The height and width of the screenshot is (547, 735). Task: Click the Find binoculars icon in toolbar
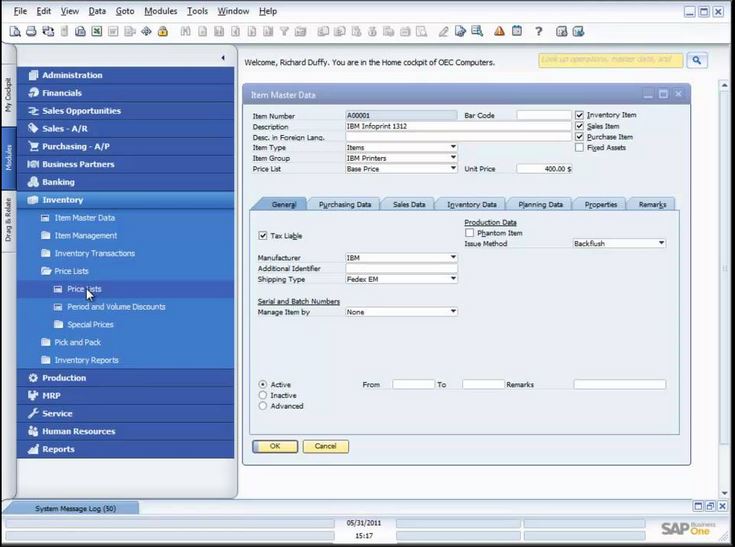tap(186, 31)
